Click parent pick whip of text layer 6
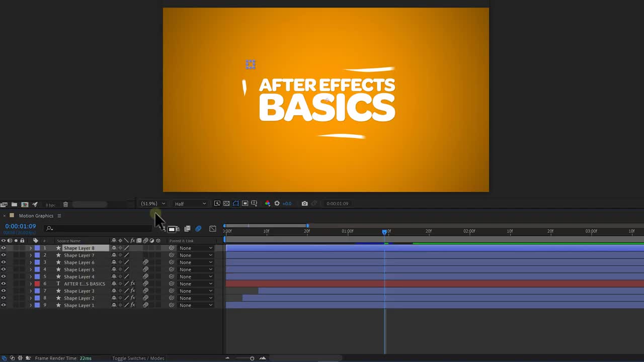Screen dimensions: 644x362 (172, 284)
